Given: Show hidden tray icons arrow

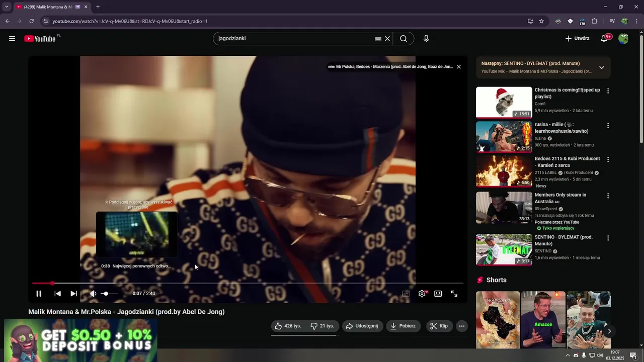Looking at the screenshot, I should click(x=568, y=355).
